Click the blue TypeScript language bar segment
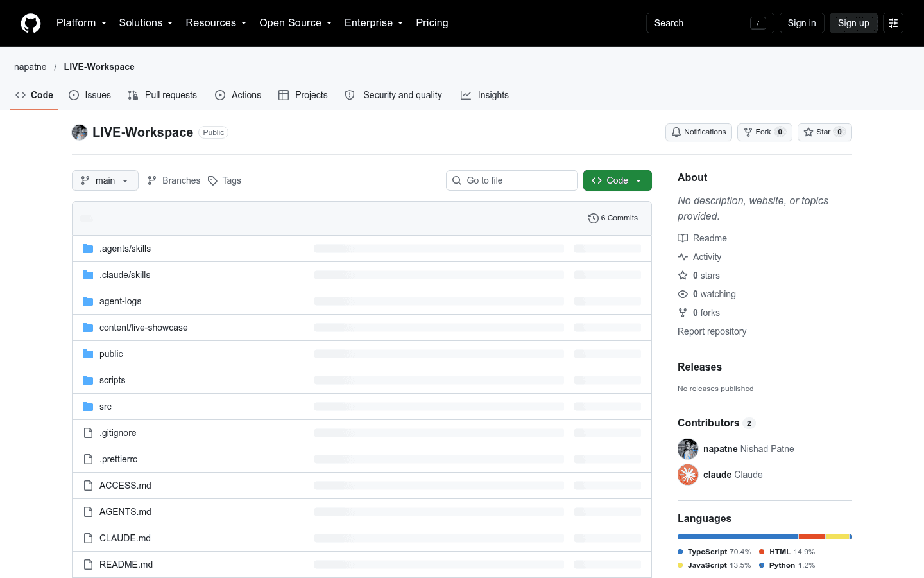This screenshot has width=924, height=578. click(737, 537)
